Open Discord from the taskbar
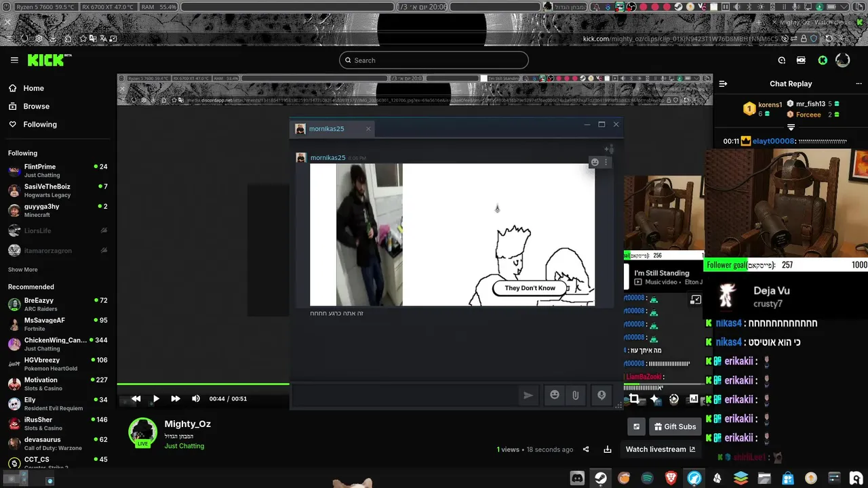 pyautogui.click(x=577, y=478)
